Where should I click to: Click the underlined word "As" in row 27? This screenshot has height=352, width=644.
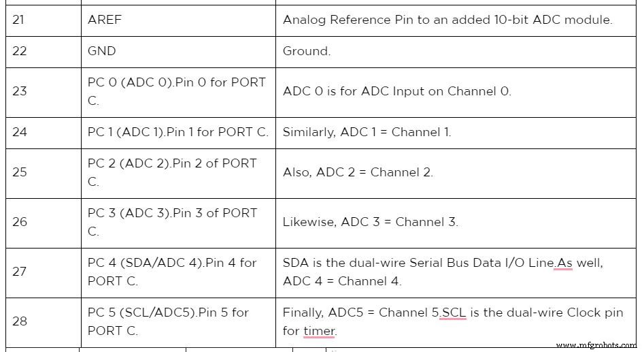pyautogui.click(x=564, y=263)
